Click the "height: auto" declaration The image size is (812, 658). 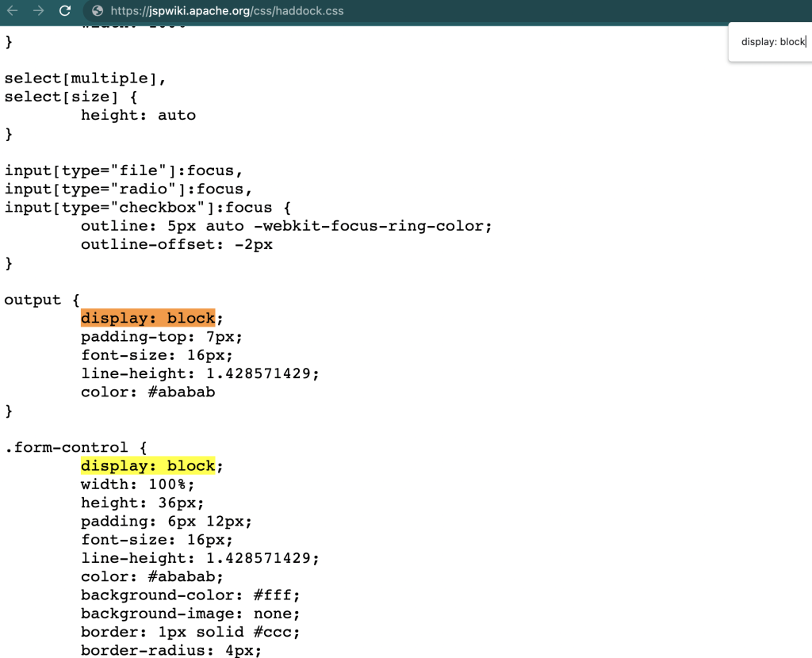138,115
